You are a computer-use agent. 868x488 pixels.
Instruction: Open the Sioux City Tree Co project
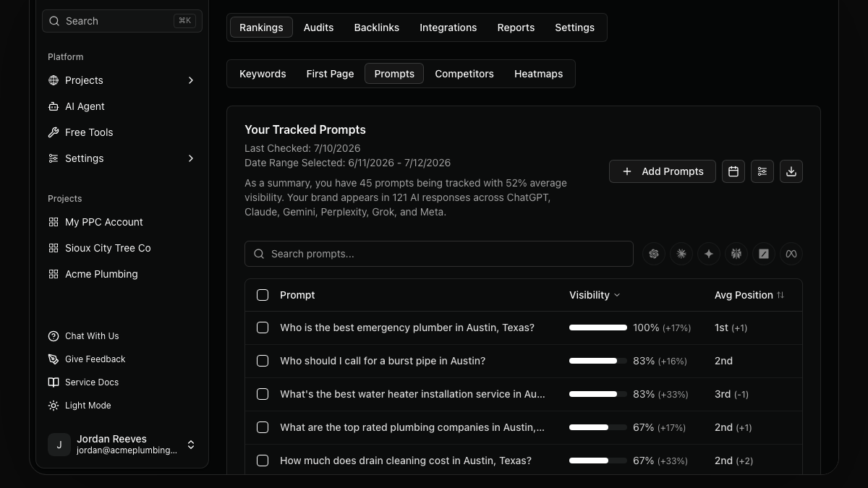tap(108, 248)
